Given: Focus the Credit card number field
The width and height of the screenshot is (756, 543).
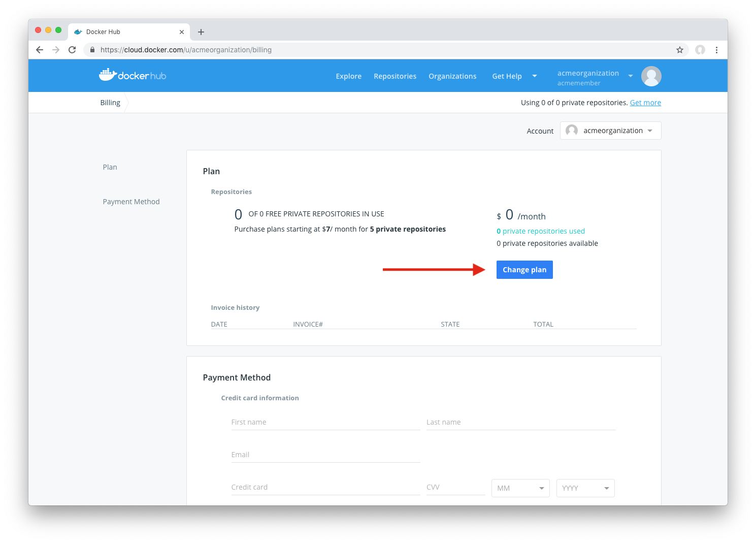Looking at the screenshot, I should (x=325, y=487).
